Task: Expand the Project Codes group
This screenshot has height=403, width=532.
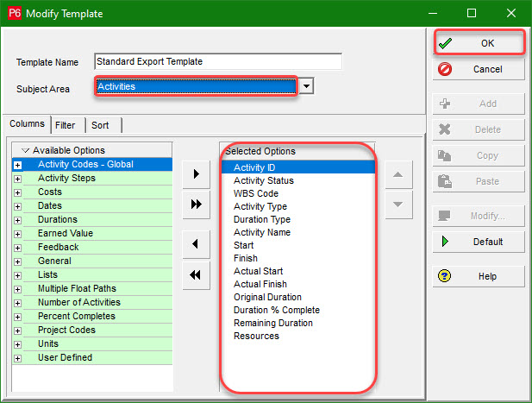Action: pyautogui.click(x=17, y=331)
